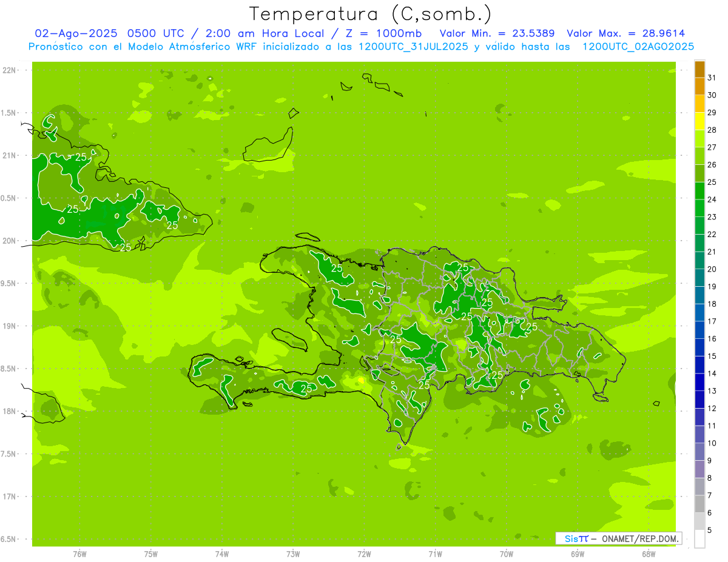Click the legend value 10
Screen dimensions: 728x562
(712, 443)
